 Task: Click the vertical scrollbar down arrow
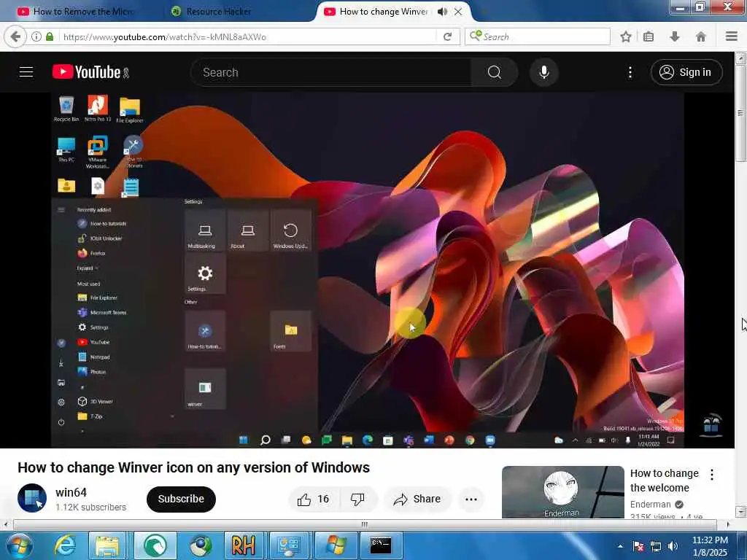coord(740,512)
